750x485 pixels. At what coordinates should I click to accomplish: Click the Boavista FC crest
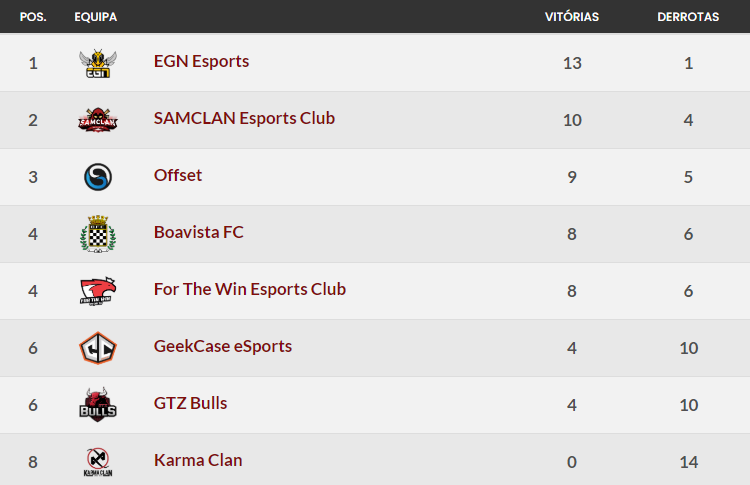coord(98,234)
